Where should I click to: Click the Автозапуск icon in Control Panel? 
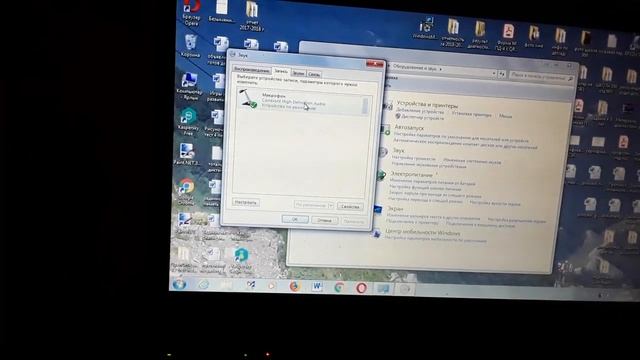coord(385,130)
